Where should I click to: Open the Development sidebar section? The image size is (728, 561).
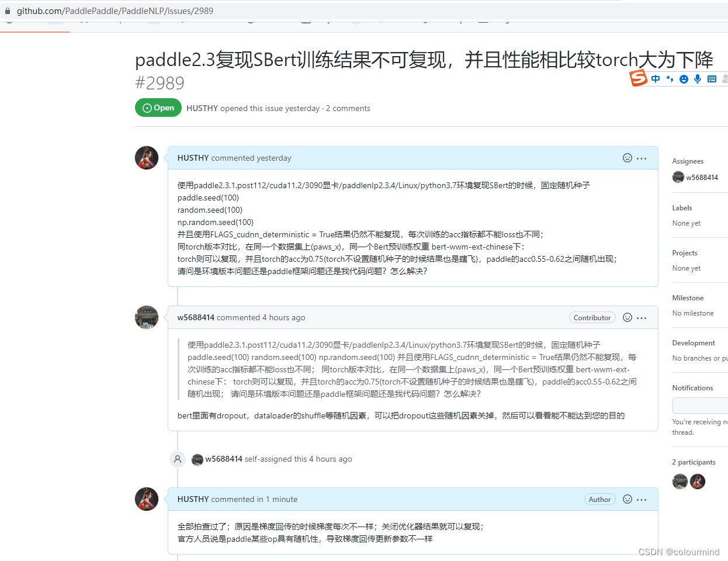click(x=694, y=343)
